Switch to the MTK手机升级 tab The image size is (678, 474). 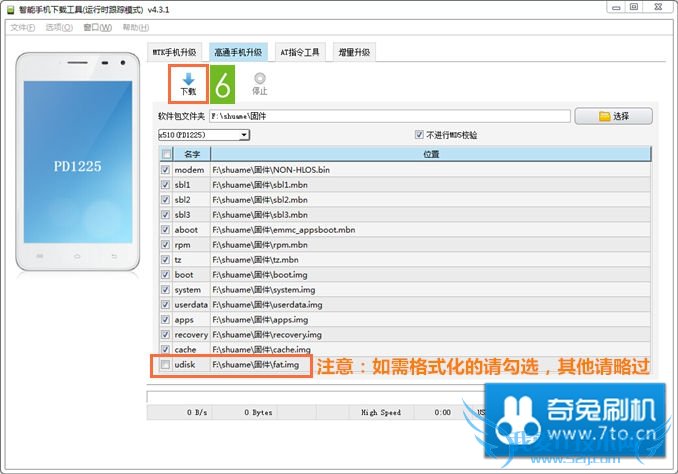[x=174, y=52]
